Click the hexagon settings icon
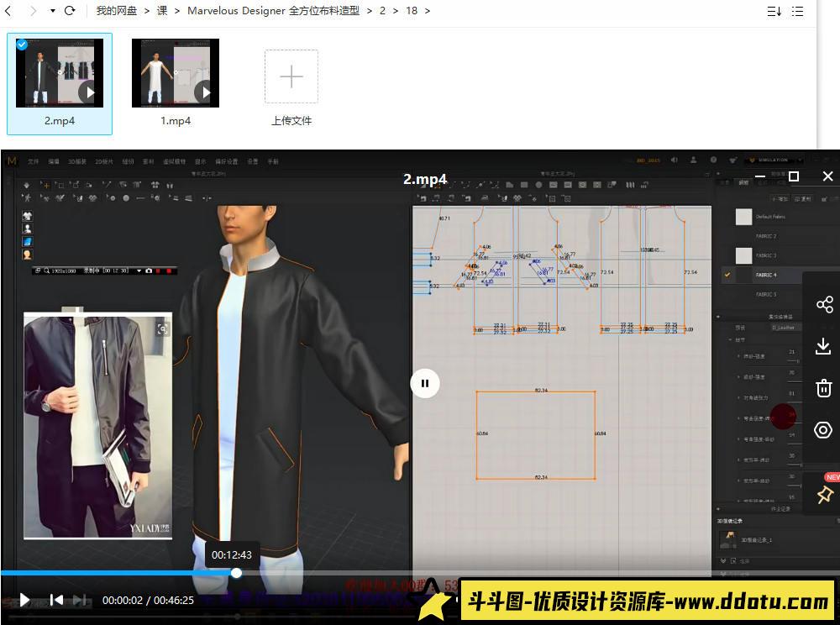 823,430
